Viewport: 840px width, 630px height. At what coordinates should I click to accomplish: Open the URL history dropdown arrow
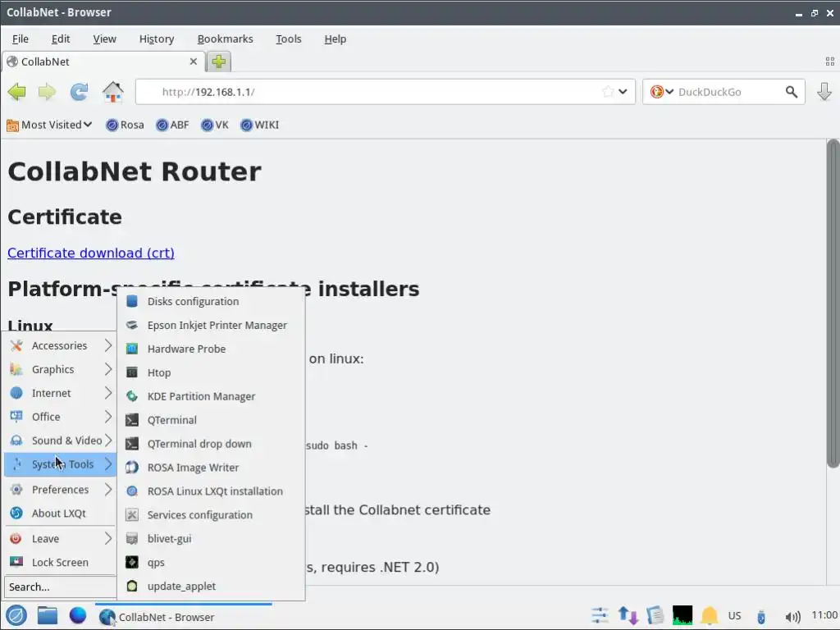click(x=623, y=92)
